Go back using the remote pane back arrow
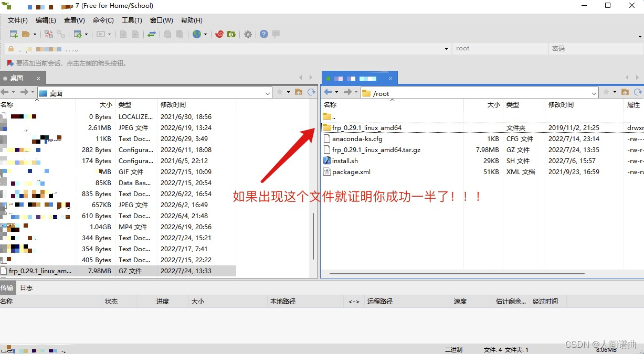644x354 pixels. 328,93
